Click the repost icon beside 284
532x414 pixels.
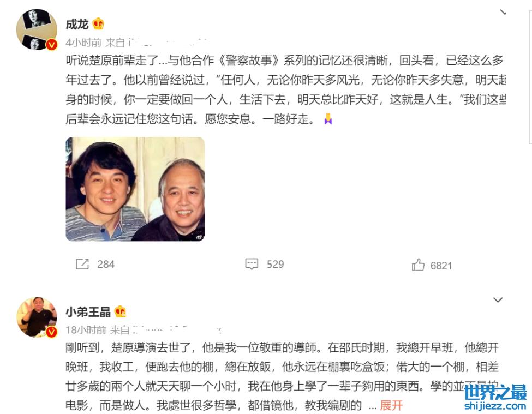coord(82,264)
